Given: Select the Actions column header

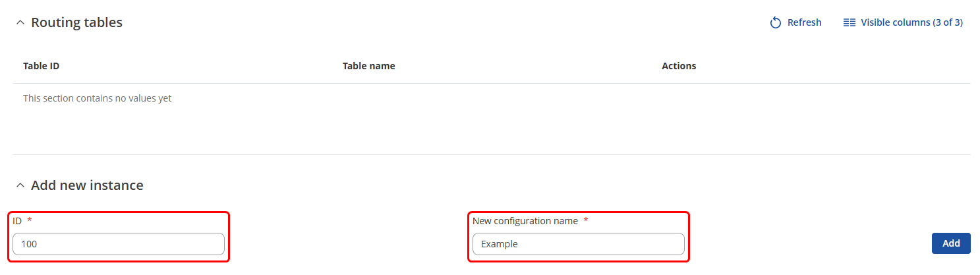Looking at the screenshot, I should tap(679, 66).
